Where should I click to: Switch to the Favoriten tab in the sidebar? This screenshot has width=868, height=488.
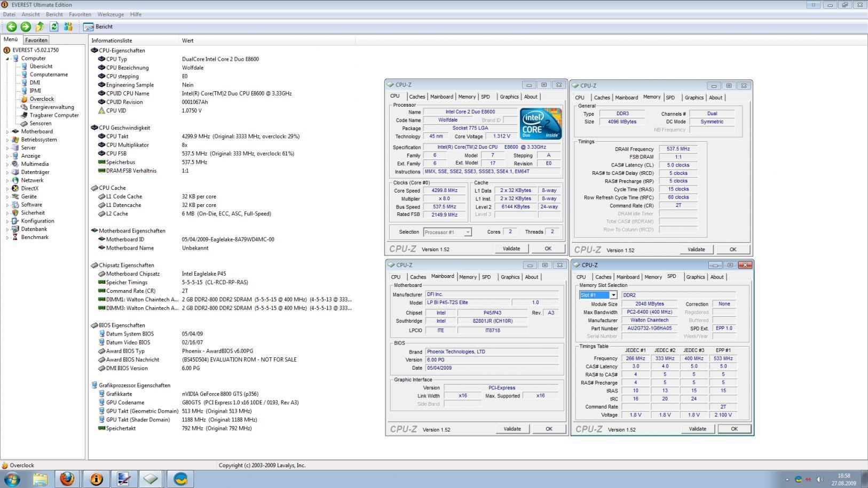[x=36, y=40]
